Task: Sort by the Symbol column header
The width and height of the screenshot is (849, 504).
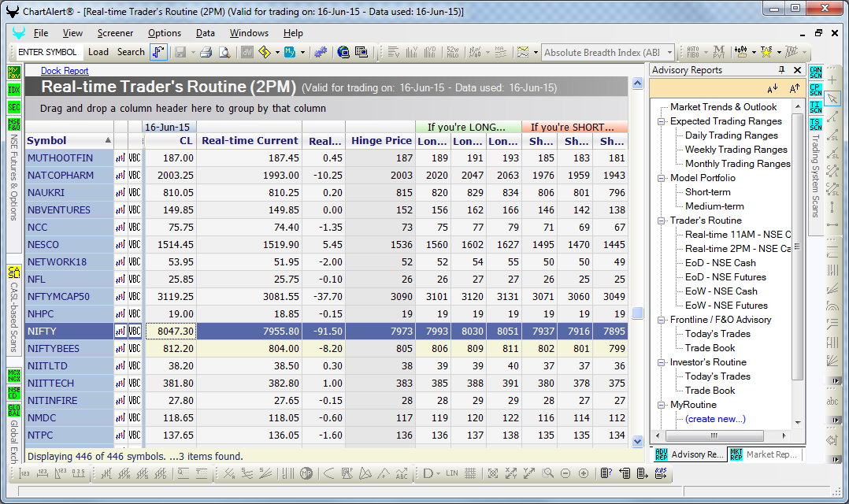Action: 69,141
